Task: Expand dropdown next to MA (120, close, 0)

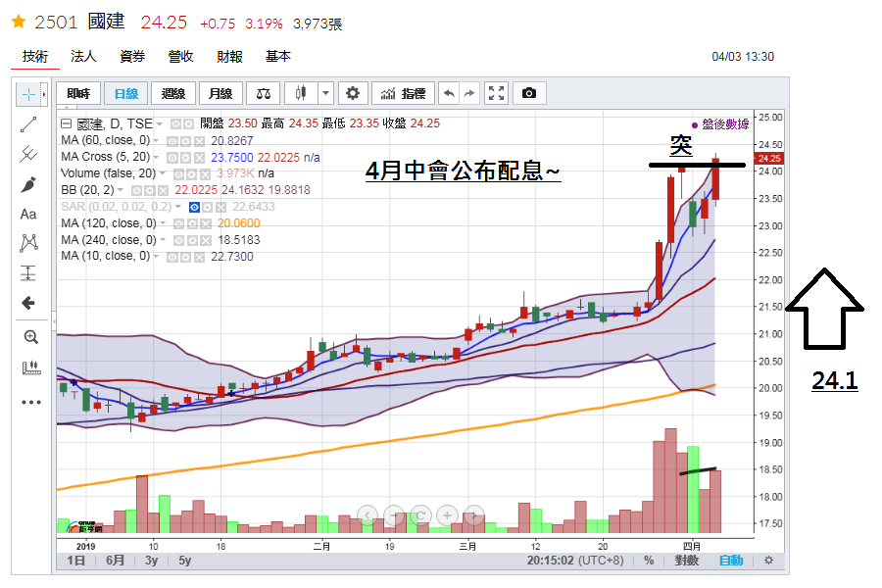Action: 163,223
